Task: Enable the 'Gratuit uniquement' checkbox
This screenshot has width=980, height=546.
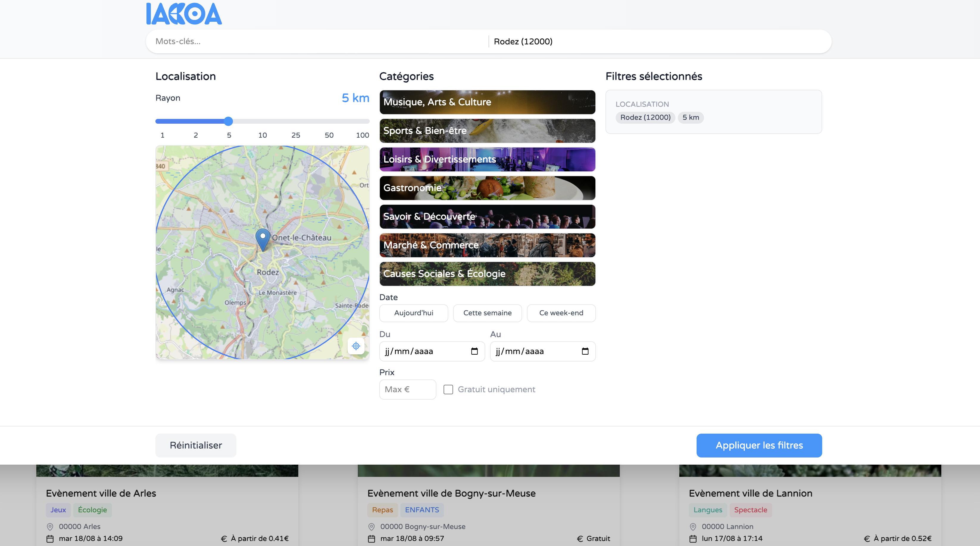Action: pyautogui.click(x=448, y=389)
